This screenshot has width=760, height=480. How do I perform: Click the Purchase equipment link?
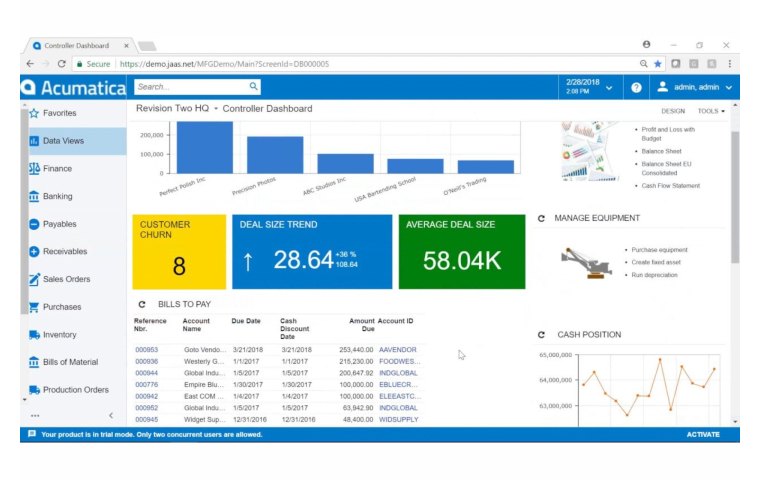point(659,250)
